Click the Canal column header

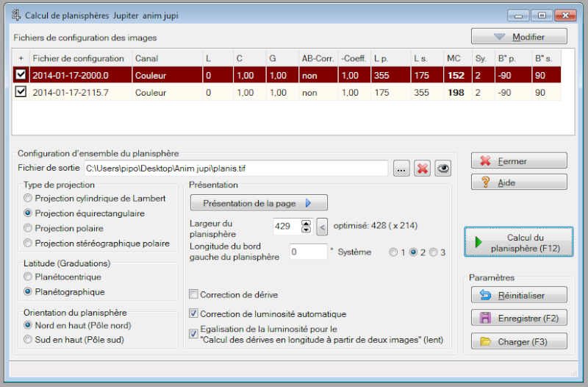click(168, 58)
